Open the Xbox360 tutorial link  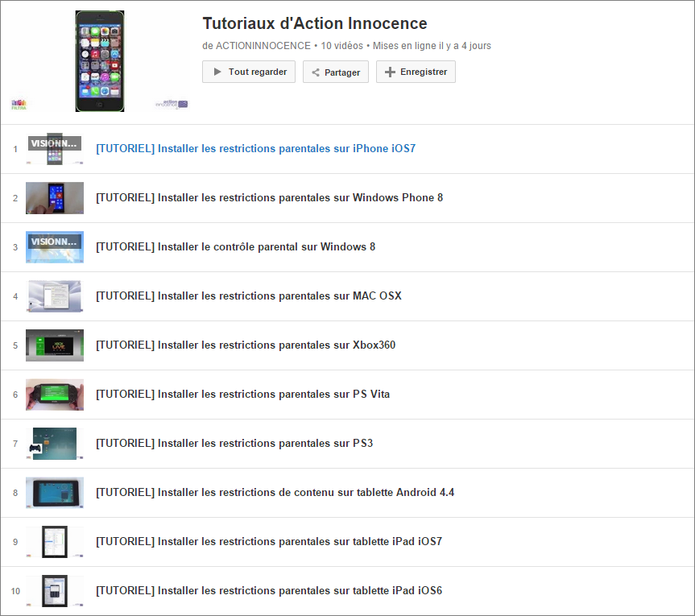point(246,345)
